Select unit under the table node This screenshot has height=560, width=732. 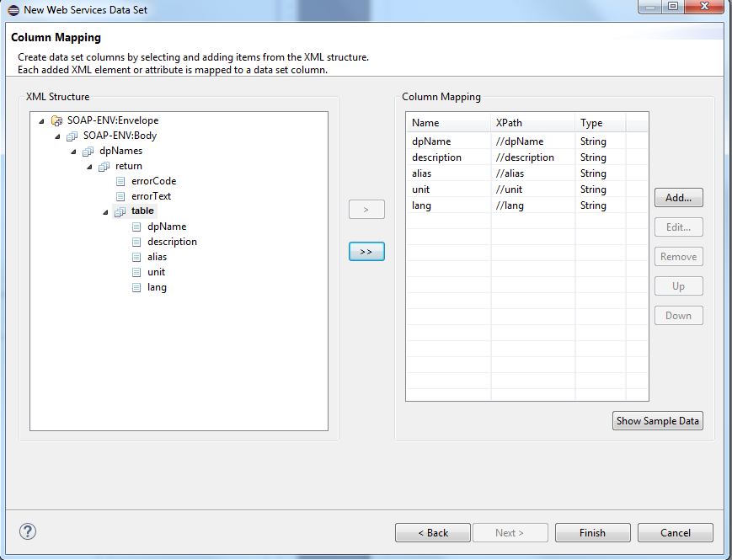[x=156, y=272]
